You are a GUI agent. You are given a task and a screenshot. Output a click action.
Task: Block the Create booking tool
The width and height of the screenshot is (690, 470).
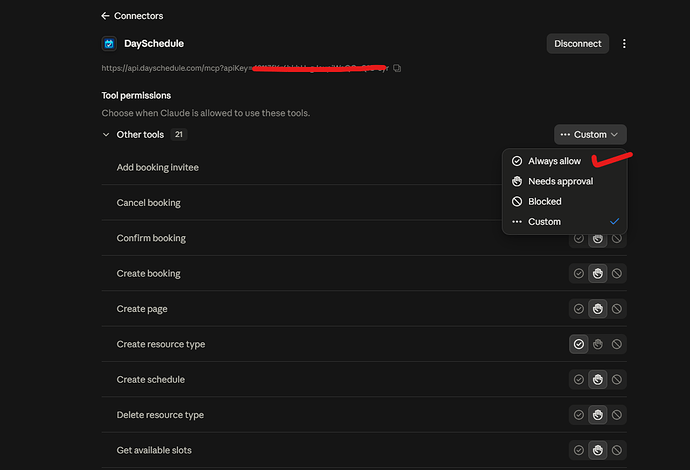point(617,274)
